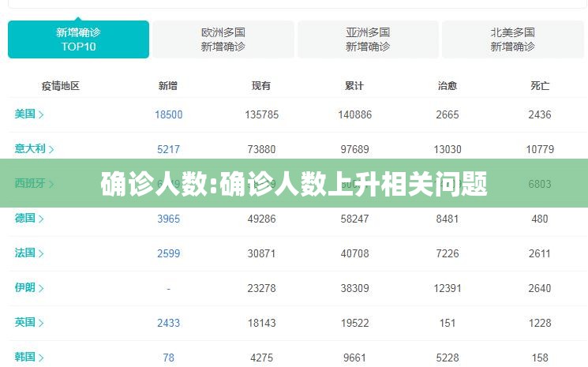
Task: Expand the chevron next to 伊朗
Action: 41,288
